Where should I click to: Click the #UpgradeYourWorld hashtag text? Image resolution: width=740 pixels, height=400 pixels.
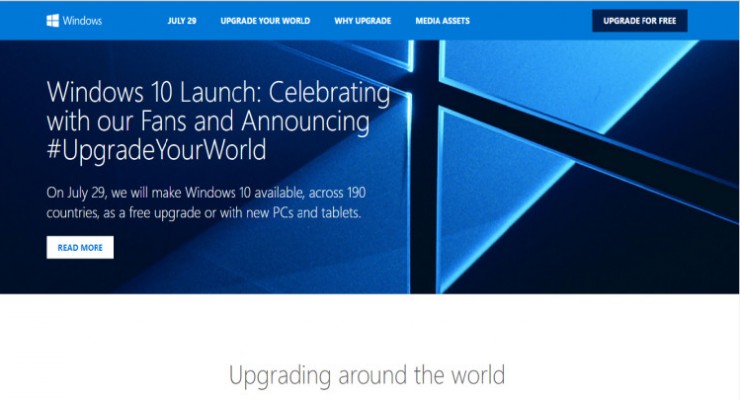coord(156,150)
